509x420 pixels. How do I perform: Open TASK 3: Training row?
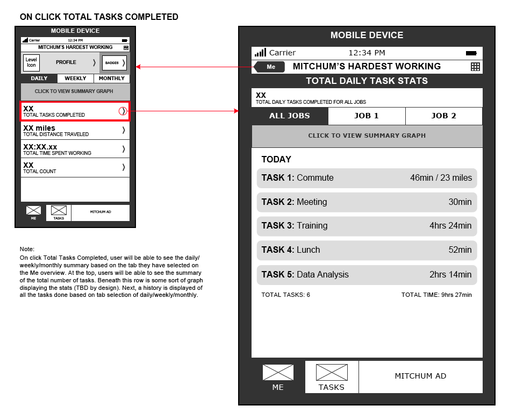(367, 226)
